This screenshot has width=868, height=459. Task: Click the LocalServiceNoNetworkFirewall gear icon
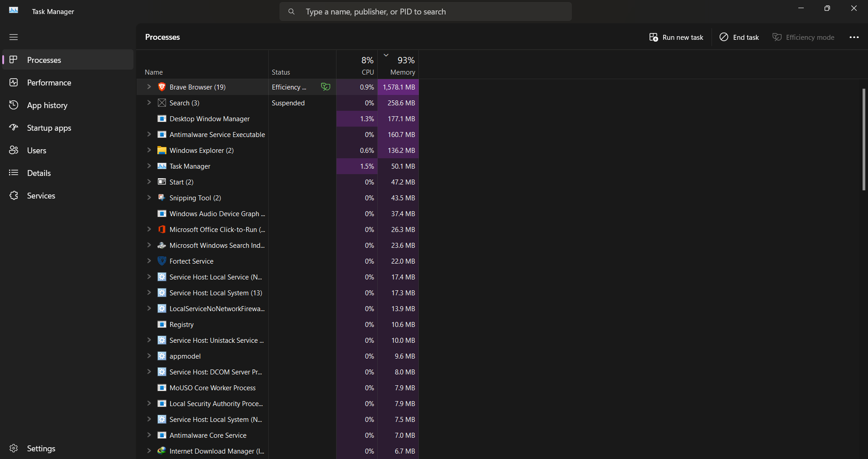[161, 308]
